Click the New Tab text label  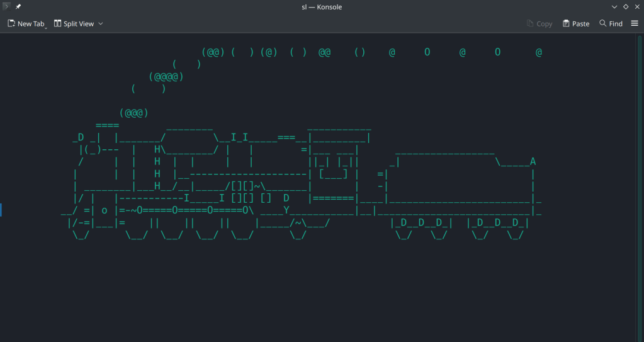point(31,24)
